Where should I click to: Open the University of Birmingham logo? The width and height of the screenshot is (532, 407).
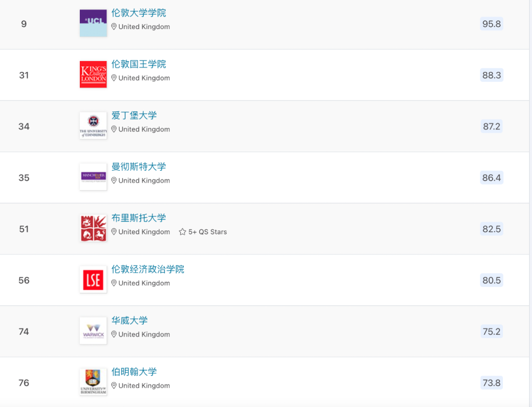[93, 382]
